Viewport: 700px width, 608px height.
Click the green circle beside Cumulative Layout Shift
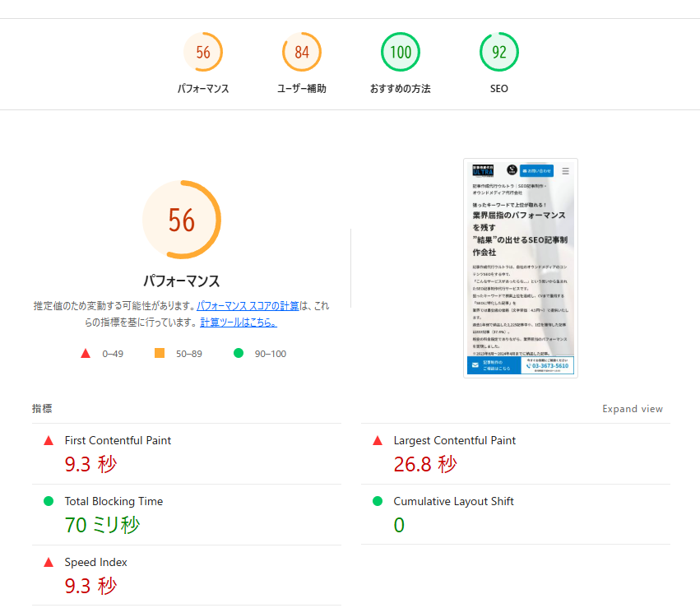378,502
